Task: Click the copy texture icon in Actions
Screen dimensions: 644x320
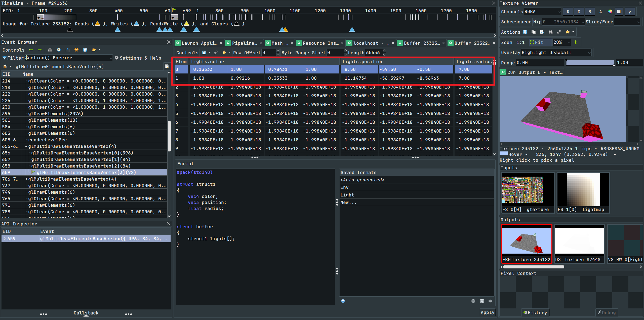Action: 533,32
